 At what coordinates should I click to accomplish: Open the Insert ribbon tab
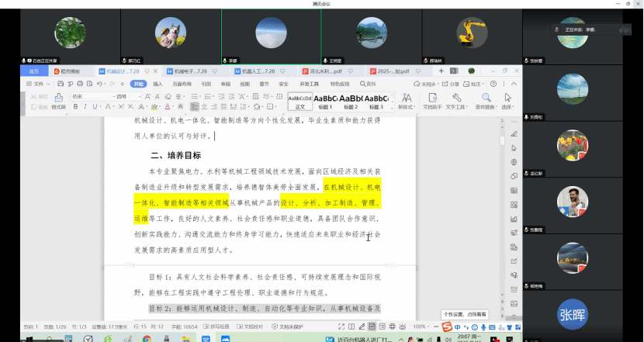point(158,84)
